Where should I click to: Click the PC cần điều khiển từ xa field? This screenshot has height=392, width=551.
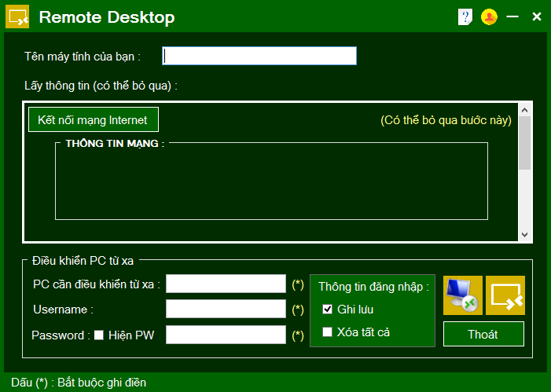point(226,284)
